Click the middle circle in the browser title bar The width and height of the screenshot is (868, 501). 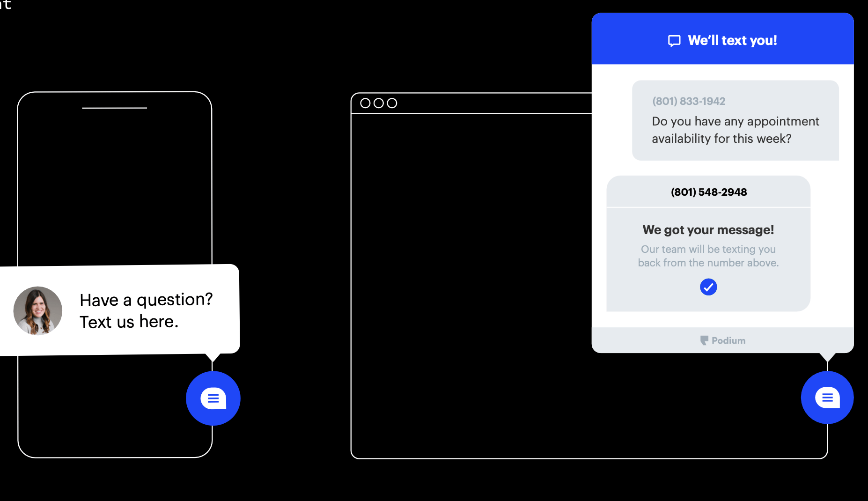pos(379,103)
